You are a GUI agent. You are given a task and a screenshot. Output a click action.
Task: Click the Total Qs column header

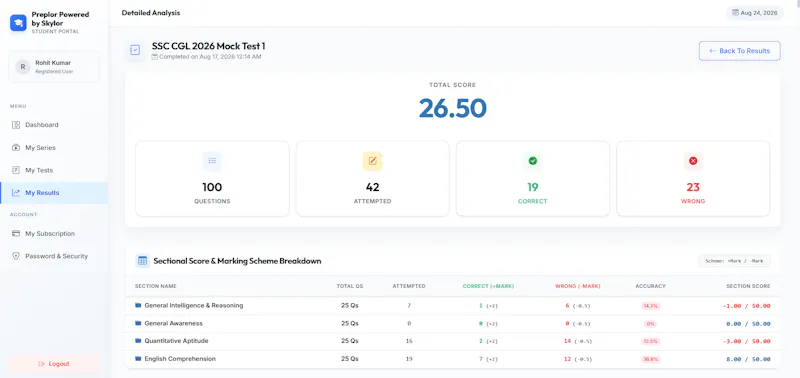pyautogui.click(x=350, y=286)
